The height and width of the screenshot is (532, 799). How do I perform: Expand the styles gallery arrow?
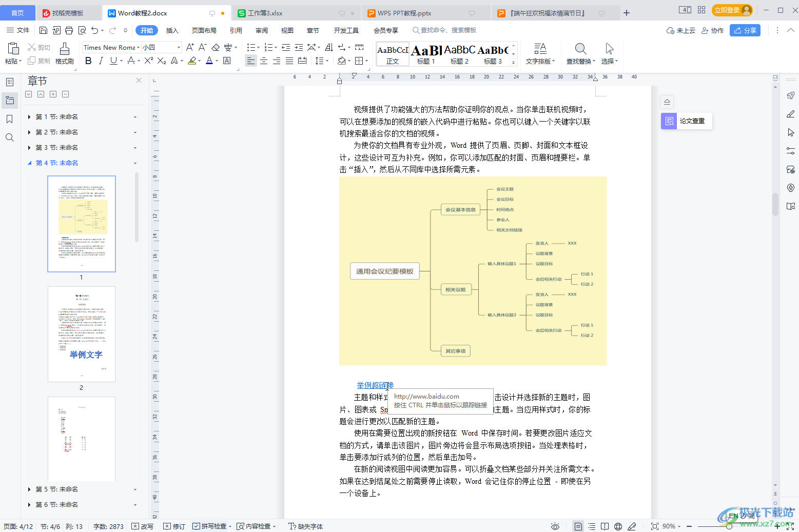[x=513, y=62]
